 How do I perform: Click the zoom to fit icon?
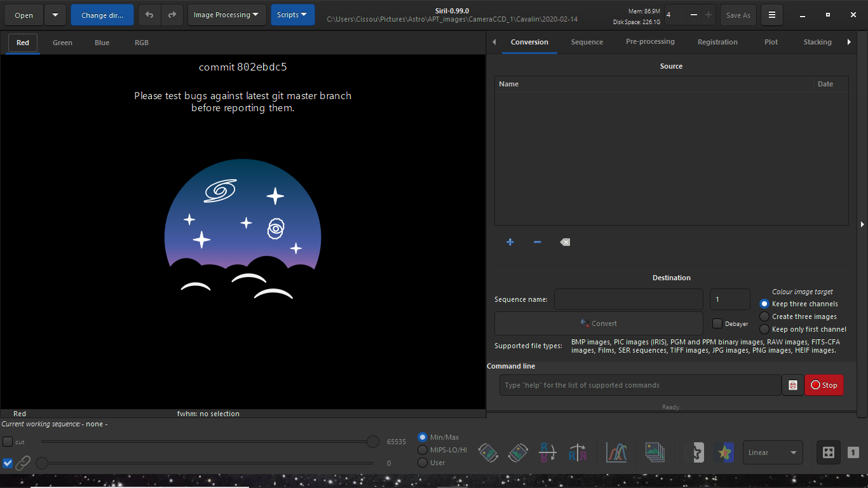click(x=828, y=452)
